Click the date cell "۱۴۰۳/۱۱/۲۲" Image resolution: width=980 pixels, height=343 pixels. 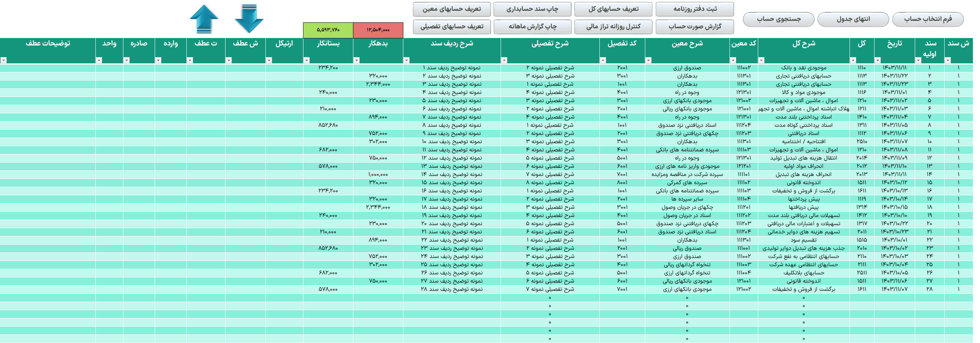(x=894, y=76)
